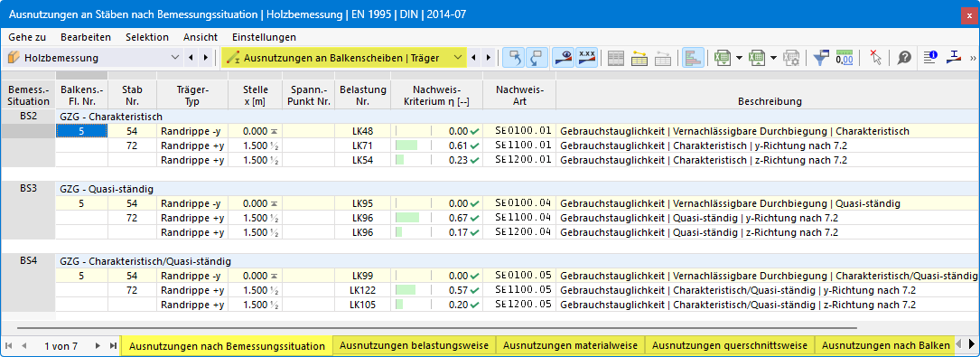Click the Excel export settings gear icon
Screen dimensions: 980x357
792,58
